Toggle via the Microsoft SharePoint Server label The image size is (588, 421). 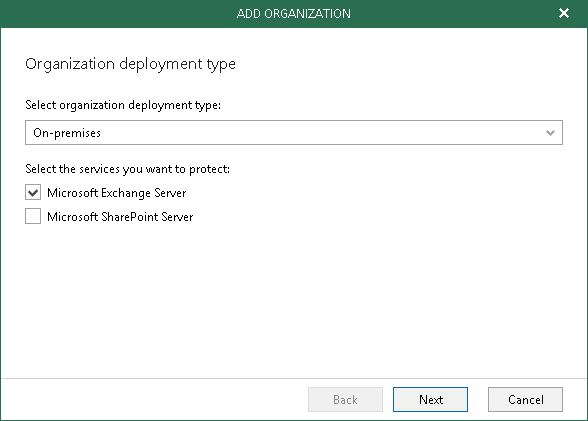tap(120, 217)
